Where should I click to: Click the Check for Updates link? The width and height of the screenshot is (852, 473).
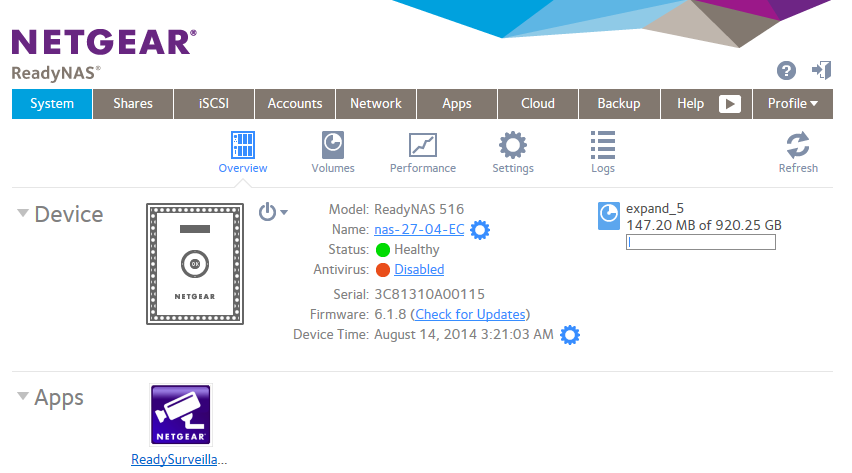[x=470, y=315]
